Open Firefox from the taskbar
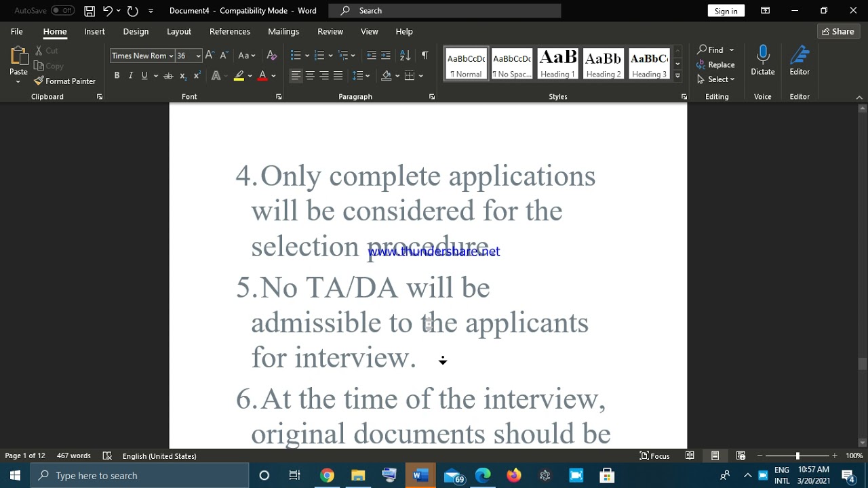The width and height of the screenshot is (868, 488). pos(514,476)
